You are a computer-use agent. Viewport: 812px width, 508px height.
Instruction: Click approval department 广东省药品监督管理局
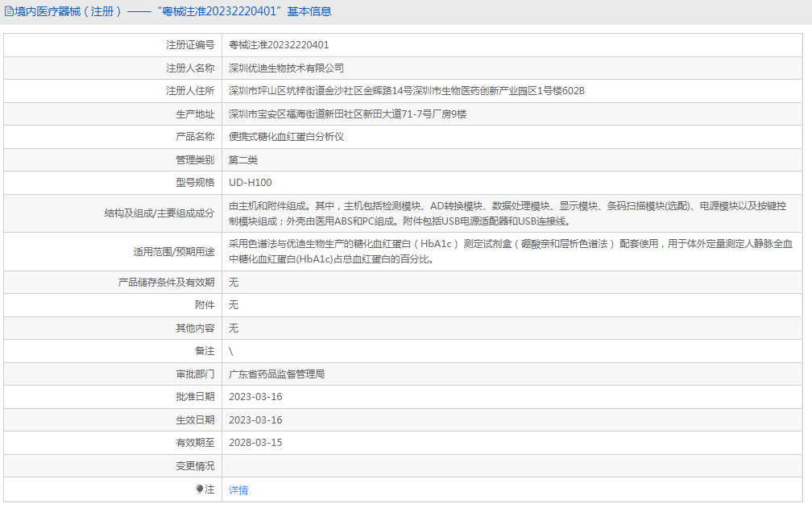coord(276,374)
